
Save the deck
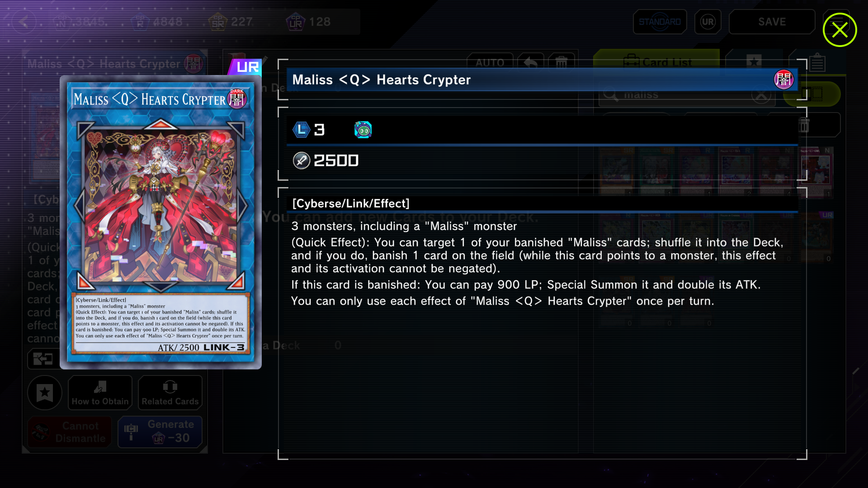(x=772, y=22)
